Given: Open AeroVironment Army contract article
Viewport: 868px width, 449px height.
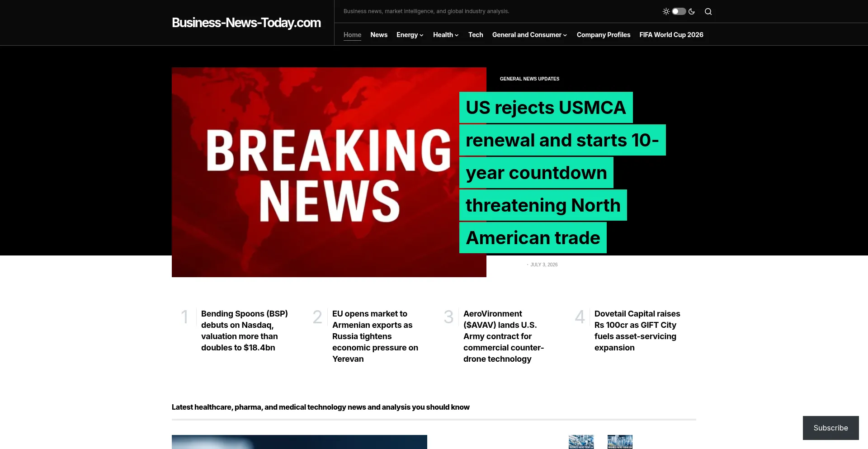Looking at the screenshot, I should [x=504, y=336].
